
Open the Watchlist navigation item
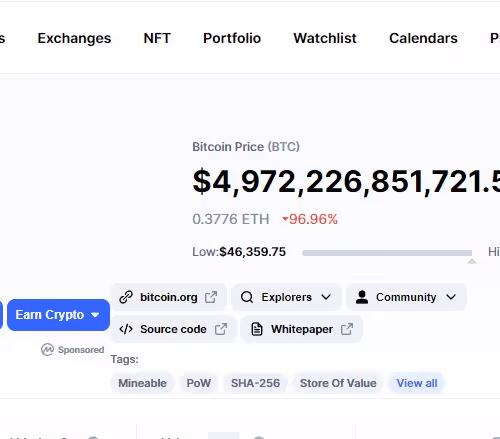click(x=325, y=38)
